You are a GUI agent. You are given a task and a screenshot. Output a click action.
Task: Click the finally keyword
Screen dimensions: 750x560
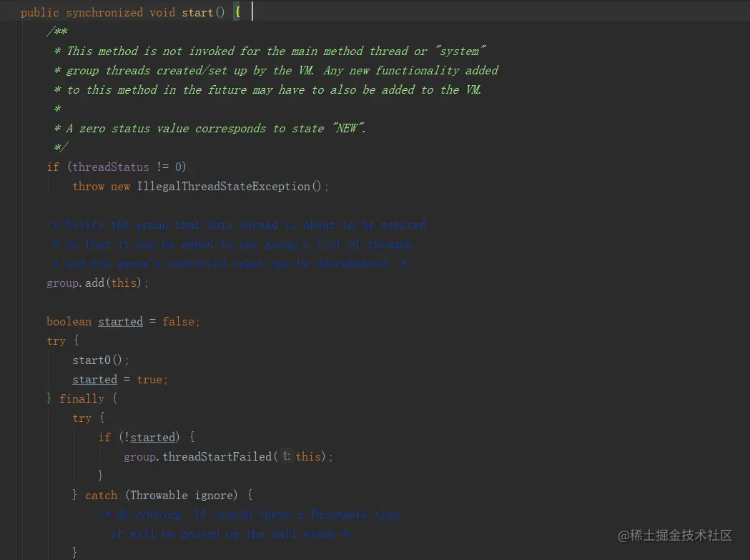pyautogui.click(x=82, y=398)
